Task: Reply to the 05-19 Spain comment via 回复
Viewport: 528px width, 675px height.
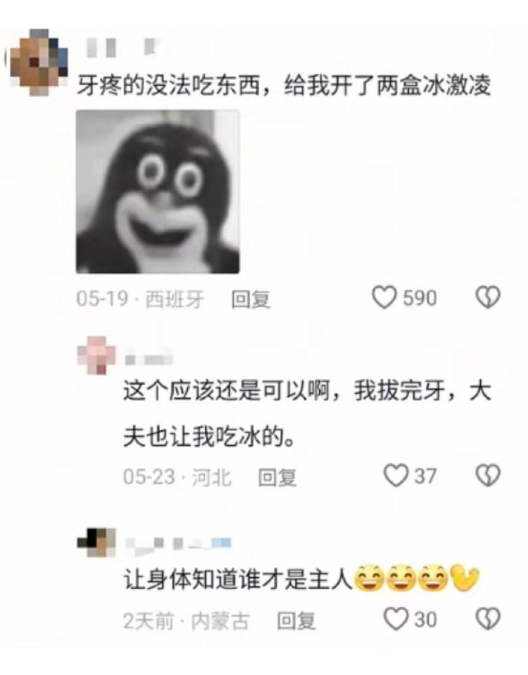Action: pos(251,299)
